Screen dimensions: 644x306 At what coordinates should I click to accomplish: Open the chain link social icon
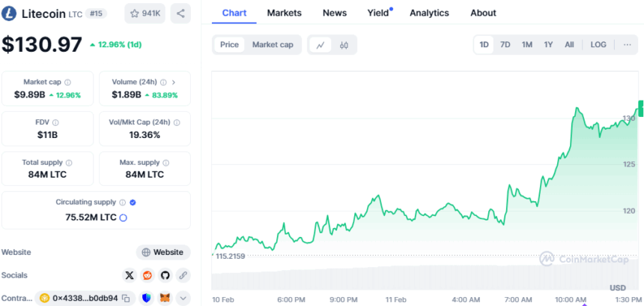click(183, 275)
